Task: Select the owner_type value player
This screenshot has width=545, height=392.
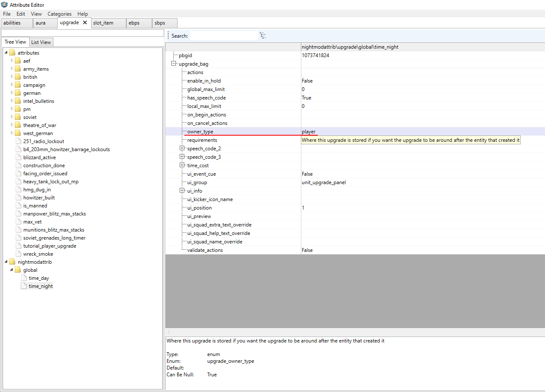Action: [x=309, y=132]
